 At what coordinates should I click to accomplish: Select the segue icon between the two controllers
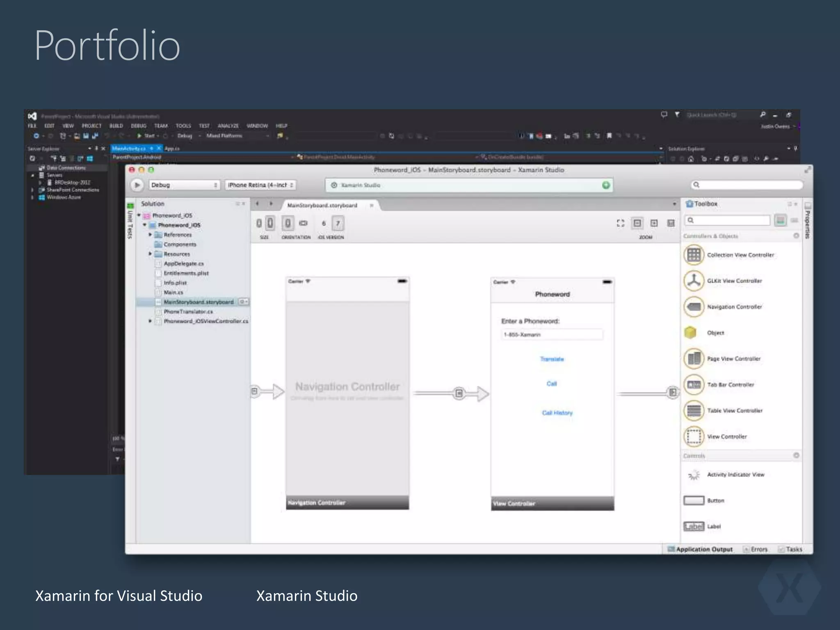459,393
